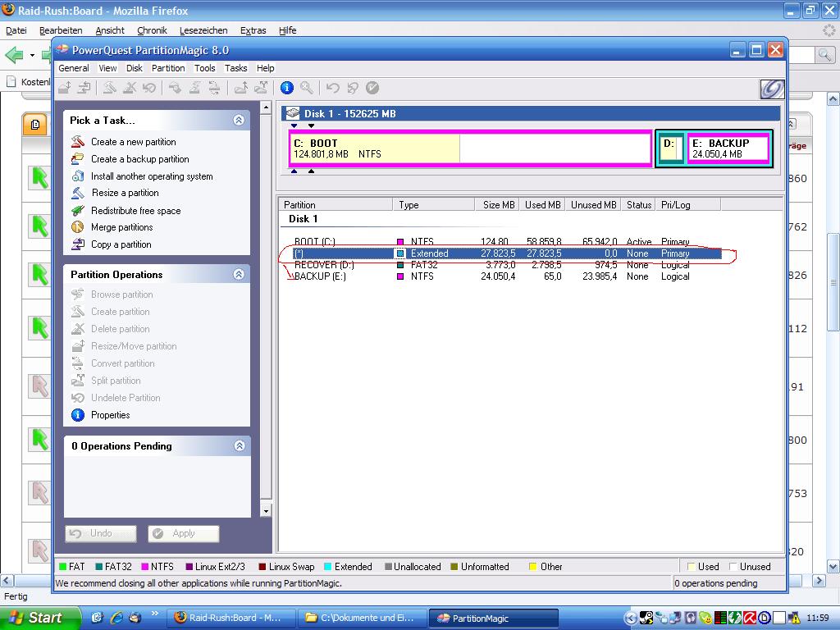Click the Unused MB column header

pyautogui.click(x=593, y=204)
